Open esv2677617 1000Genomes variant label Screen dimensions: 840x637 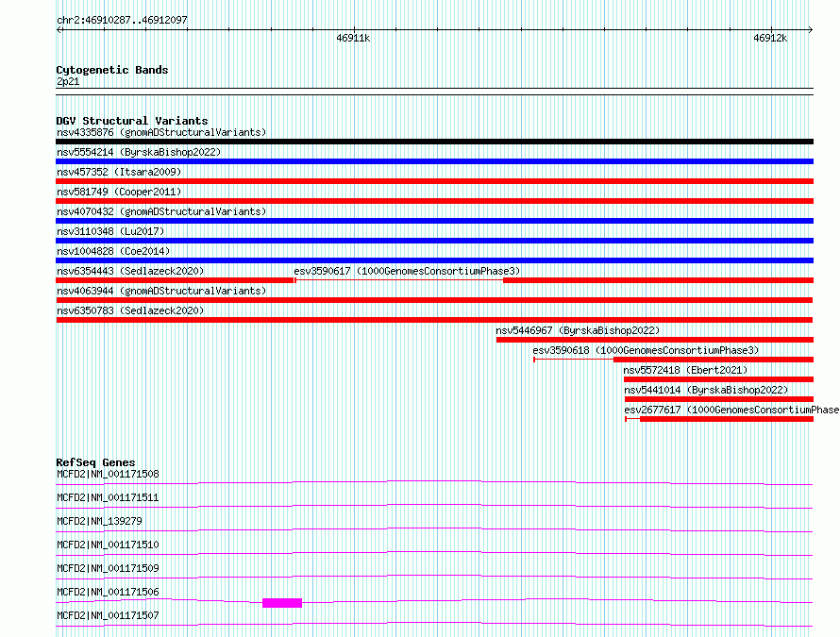pos(731,410)
